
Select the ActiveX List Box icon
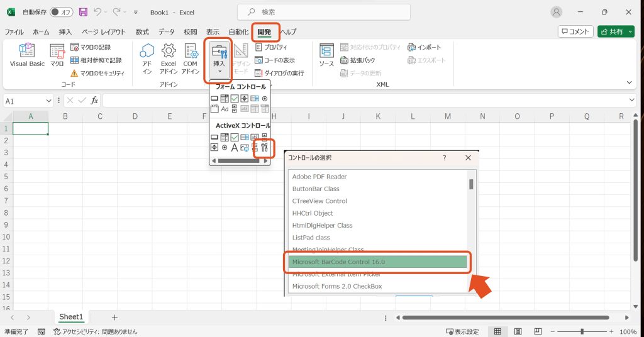[245, 137]
